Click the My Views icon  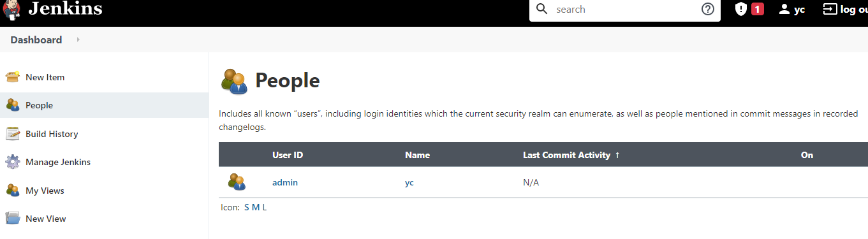point(13,191)
